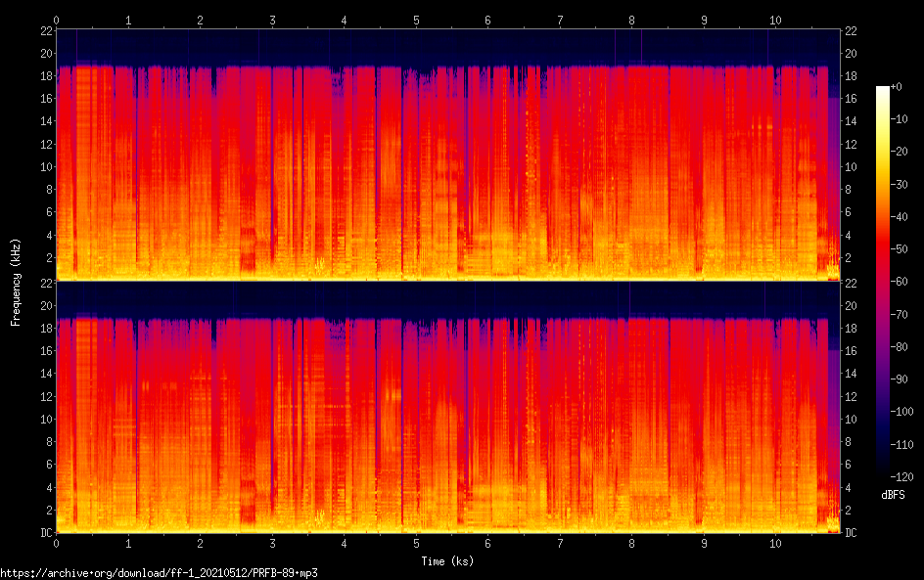Viewport: 924px width, 580px height.
Task: Click the "-70" value on dBFS scale
Action: [899, 314]
